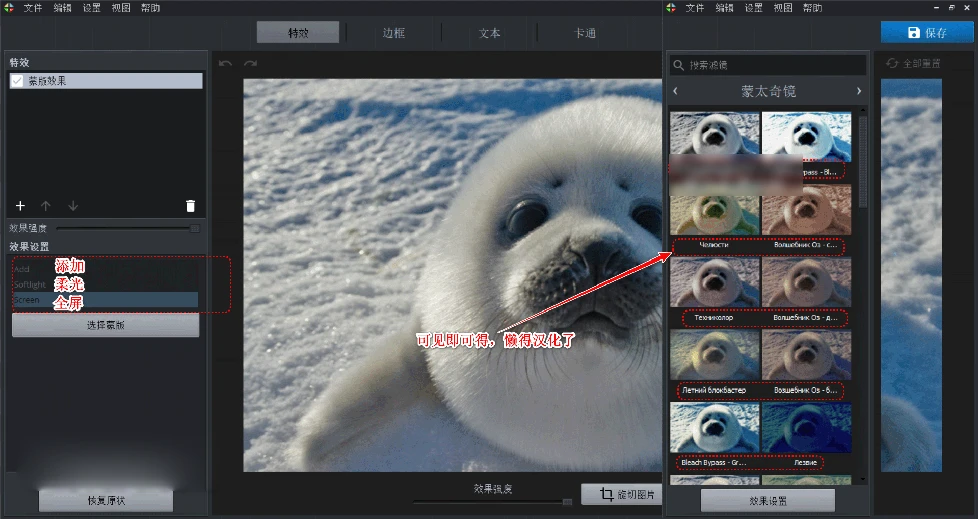Choose the Add blend mode
The image size is (978, 519).
click(x=105, y=269)
